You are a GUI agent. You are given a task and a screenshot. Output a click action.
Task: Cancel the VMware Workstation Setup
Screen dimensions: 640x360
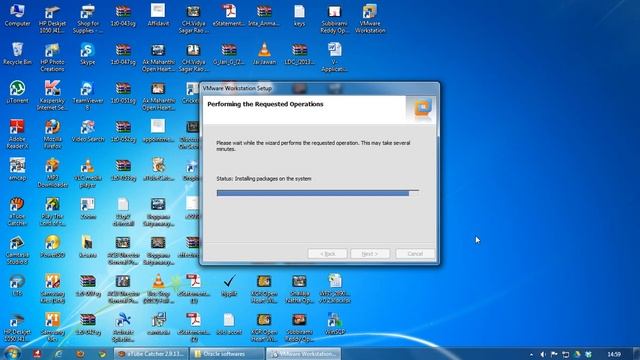(415, 253)
